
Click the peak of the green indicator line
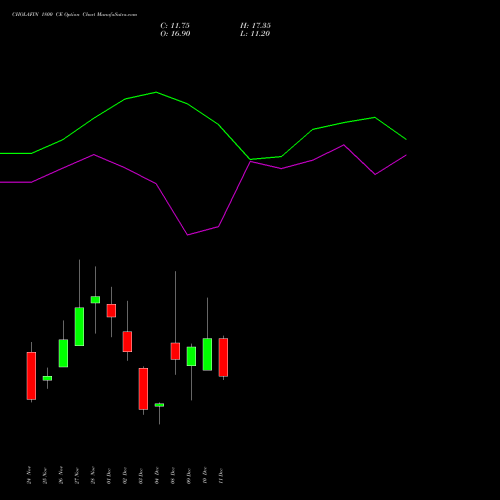click(x=156, y=92)
